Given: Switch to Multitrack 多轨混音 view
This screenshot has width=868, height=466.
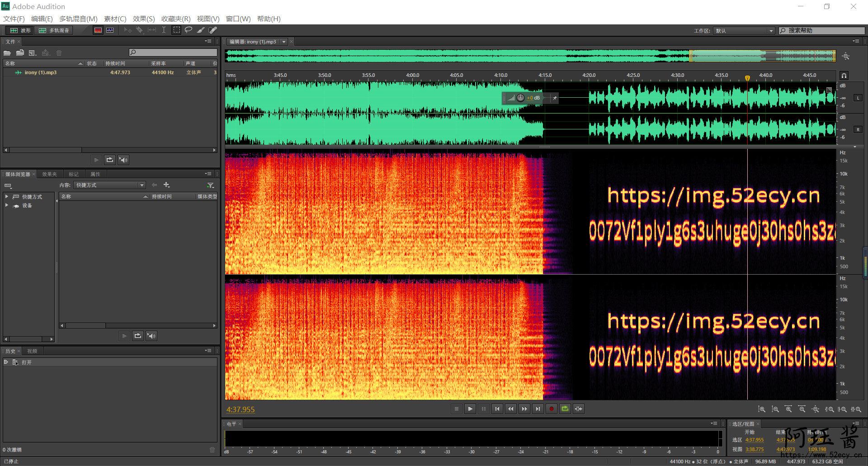Looking at the screenshot, I should tap(54, 30).
